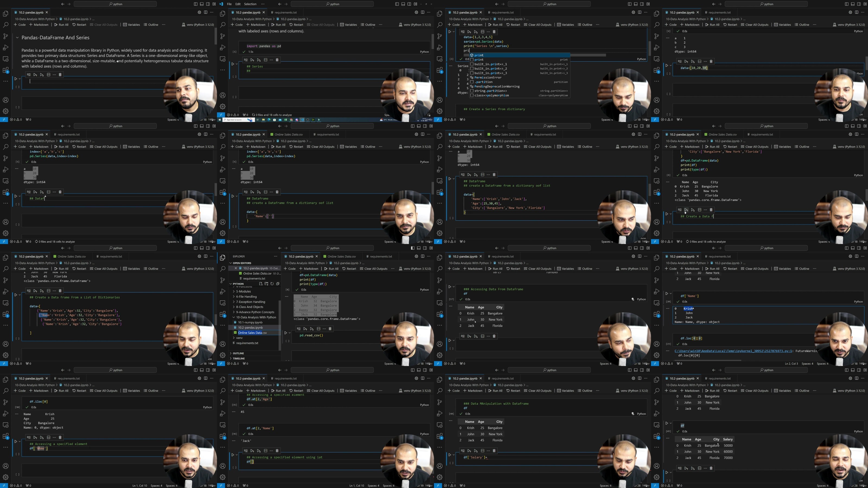Open the Edit menu
Image resolution: width=868 pixels, height=488 pixels.
[x=238, y=4]
